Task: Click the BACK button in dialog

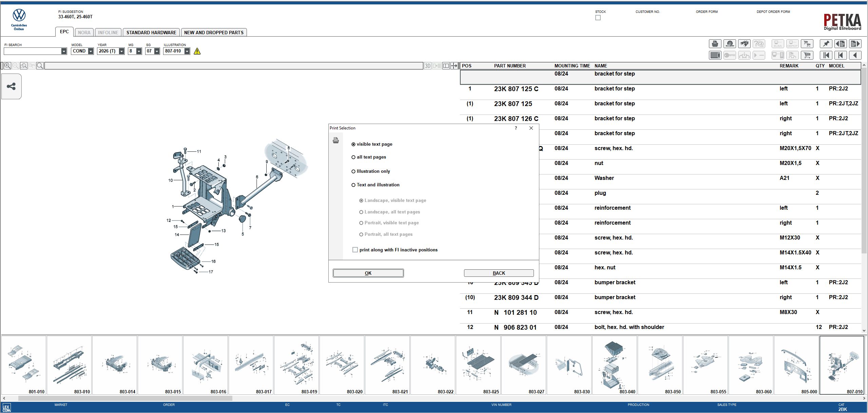Action: 499,273
